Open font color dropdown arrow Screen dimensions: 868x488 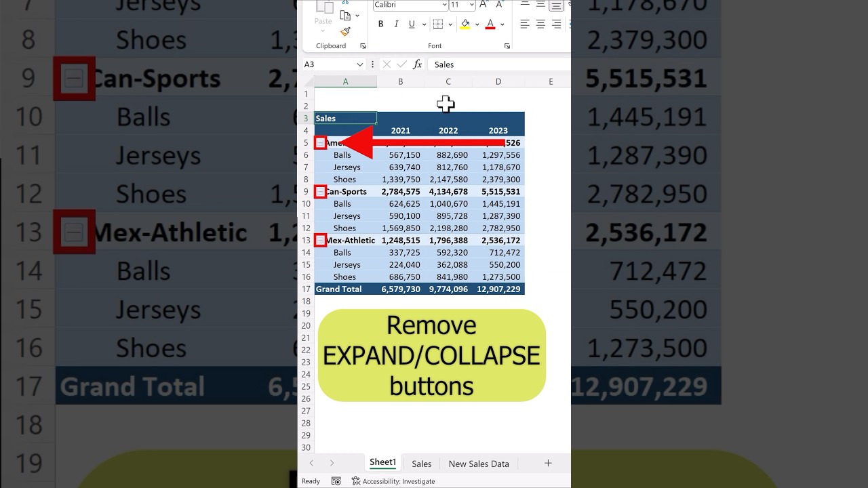pos(502,24)
